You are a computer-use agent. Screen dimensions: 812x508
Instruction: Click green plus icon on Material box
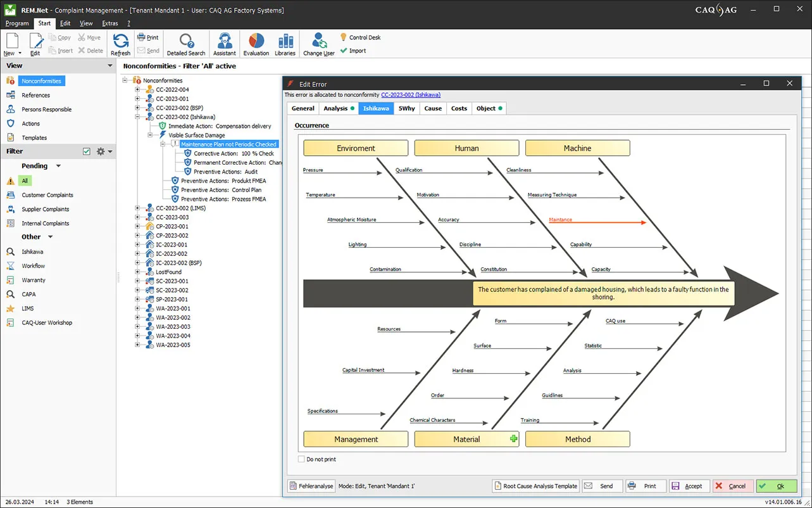[x=513, y=438]
